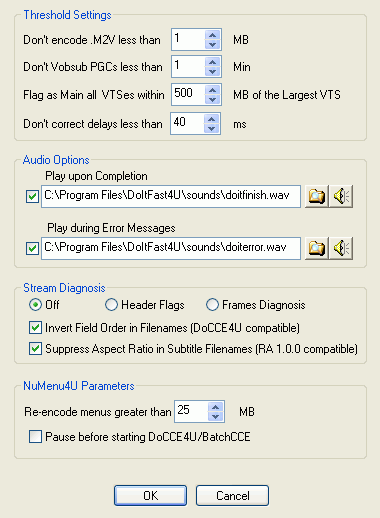
Task: Uncheck Play during Error Messages checkbox
Action: [32, 248]
